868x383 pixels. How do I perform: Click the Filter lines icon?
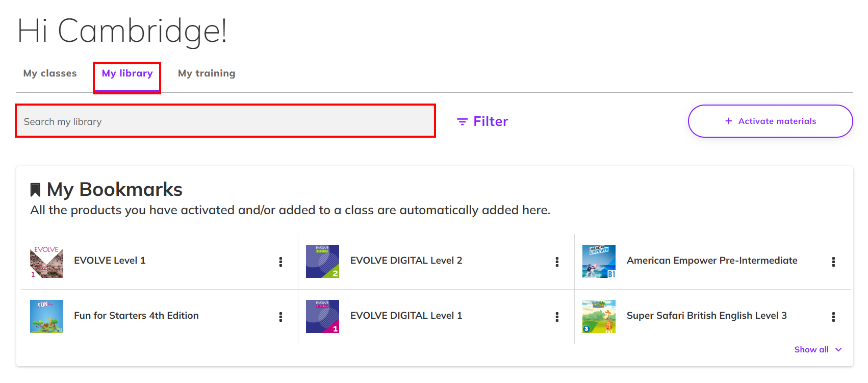[x=462, y=121]
